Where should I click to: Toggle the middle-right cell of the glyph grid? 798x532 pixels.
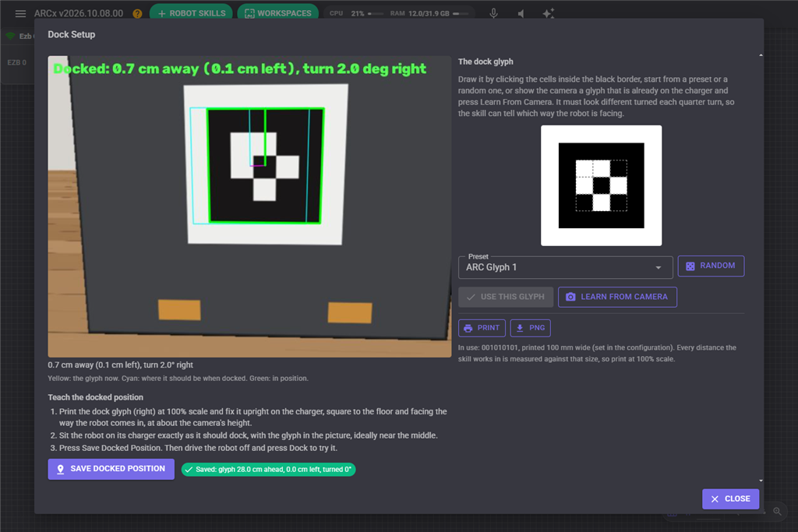click(x=618, y=185)
